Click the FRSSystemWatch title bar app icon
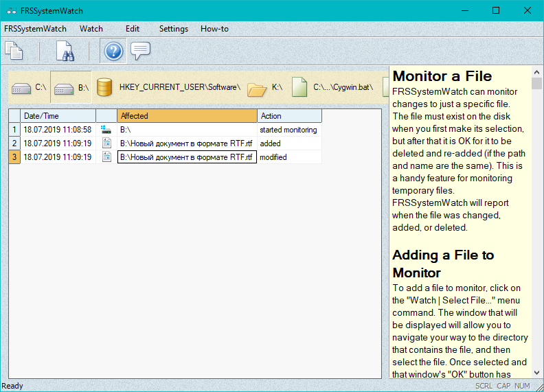This screenshot has width=544, height=392. point(12,11)
